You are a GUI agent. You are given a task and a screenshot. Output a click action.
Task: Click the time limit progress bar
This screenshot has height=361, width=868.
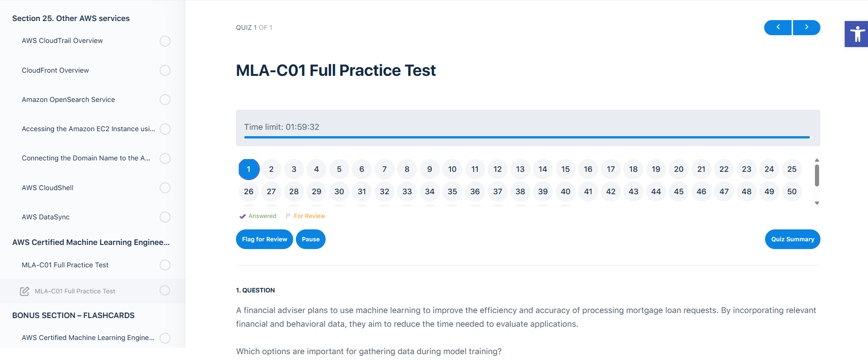click(527, 137)
